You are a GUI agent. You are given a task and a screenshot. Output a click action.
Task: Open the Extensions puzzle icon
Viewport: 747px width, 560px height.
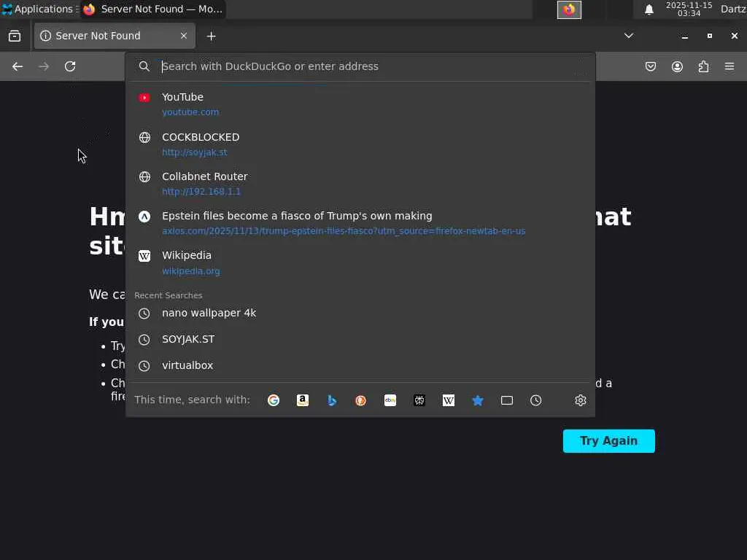pyautogui.click(x=703, y=66)
